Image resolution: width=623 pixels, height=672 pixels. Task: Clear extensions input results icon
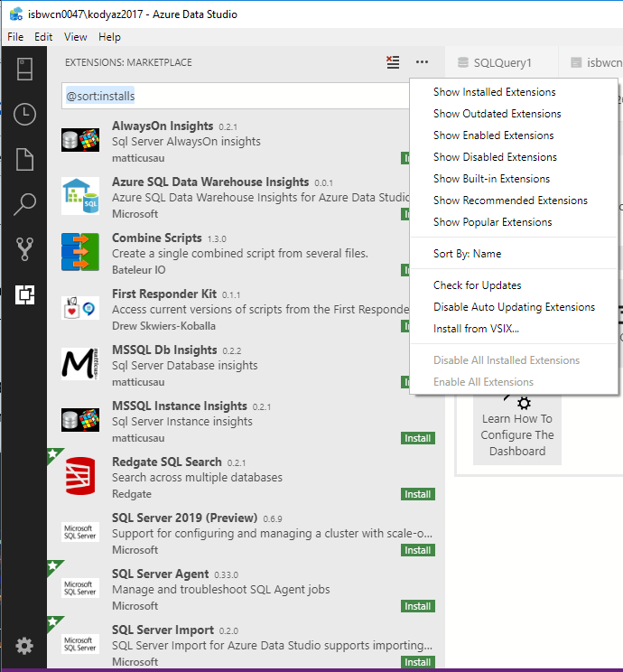tap(393, 62)
